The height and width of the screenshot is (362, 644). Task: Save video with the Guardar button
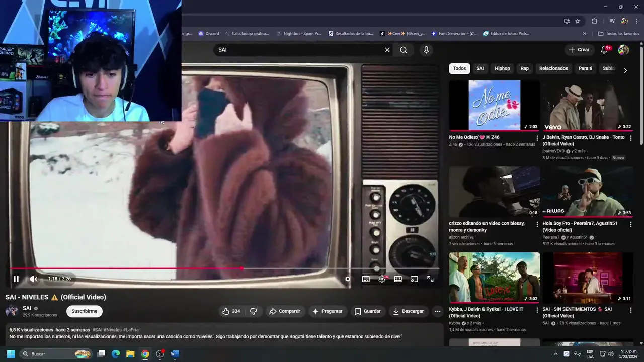[367, 311]
